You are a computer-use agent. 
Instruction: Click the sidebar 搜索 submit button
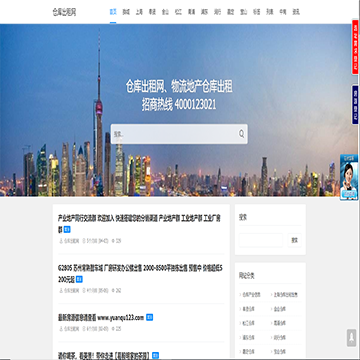[x=295, y=240]
